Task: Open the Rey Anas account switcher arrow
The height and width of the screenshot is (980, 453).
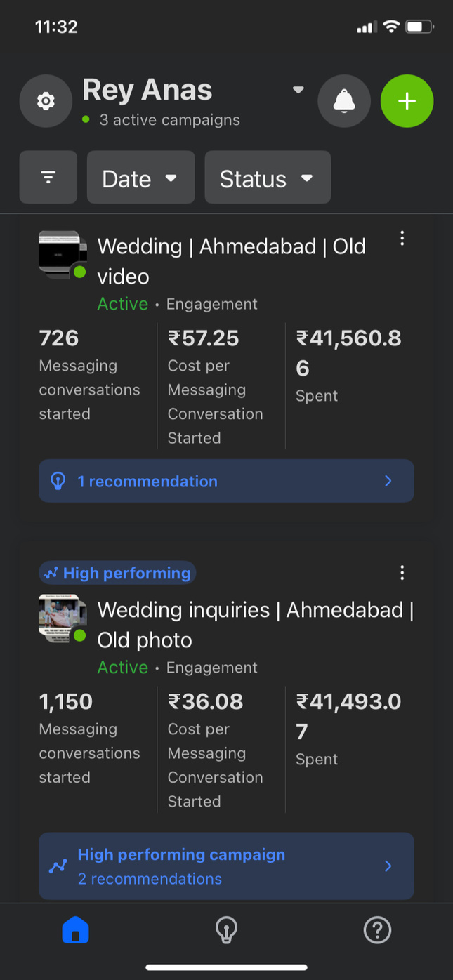Action: 298,90
